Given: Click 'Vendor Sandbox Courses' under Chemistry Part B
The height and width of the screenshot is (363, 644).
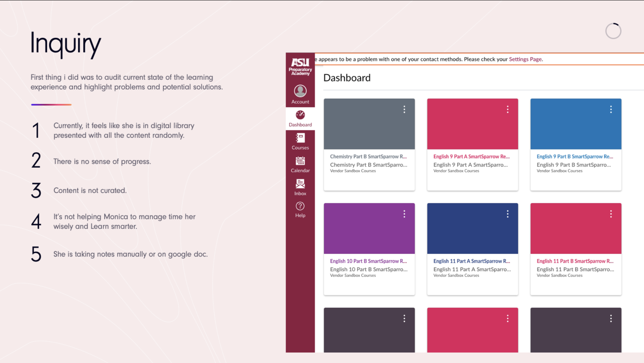Looking at the screenshot, I should (x=353, y=171).
